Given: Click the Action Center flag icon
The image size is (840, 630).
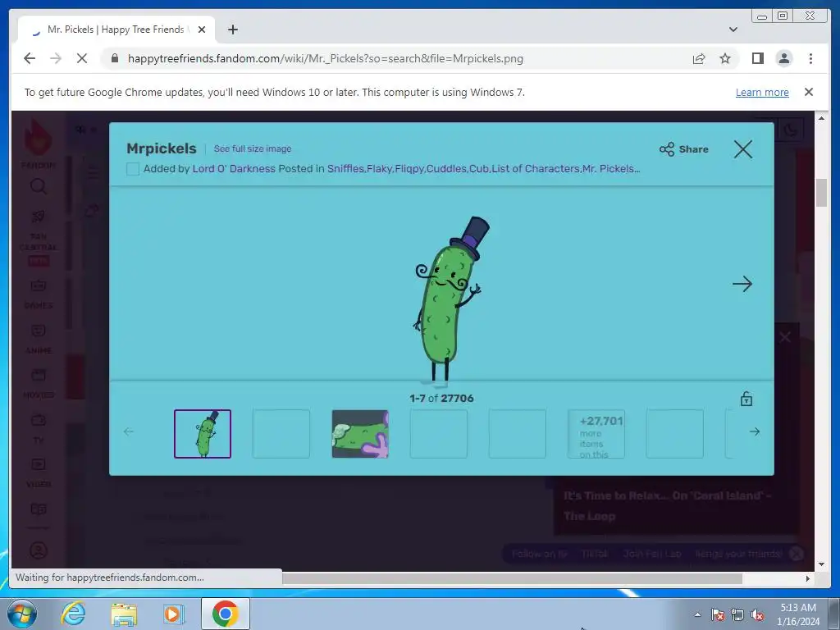Looking at the screenshot, I should 718,615.
